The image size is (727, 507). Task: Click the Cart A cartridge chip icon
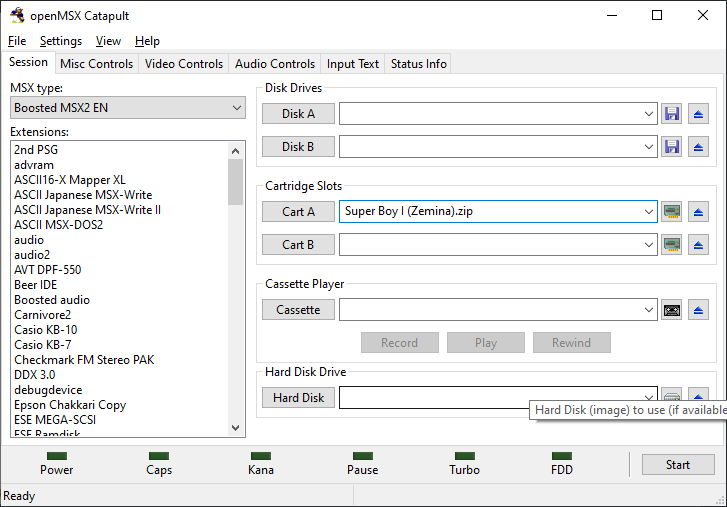pos(672,212)
